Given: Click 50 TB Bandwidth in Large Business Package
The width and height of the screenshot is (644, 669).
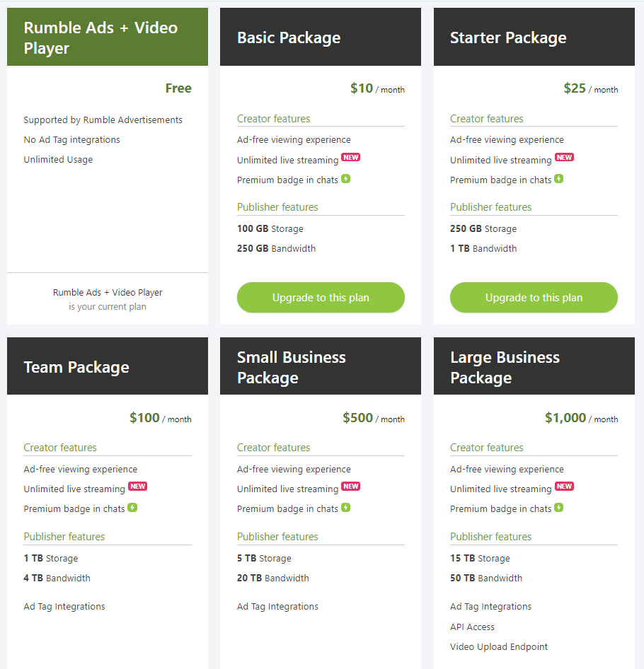Looking at the screenshot, I should click(x=486, y=578).
